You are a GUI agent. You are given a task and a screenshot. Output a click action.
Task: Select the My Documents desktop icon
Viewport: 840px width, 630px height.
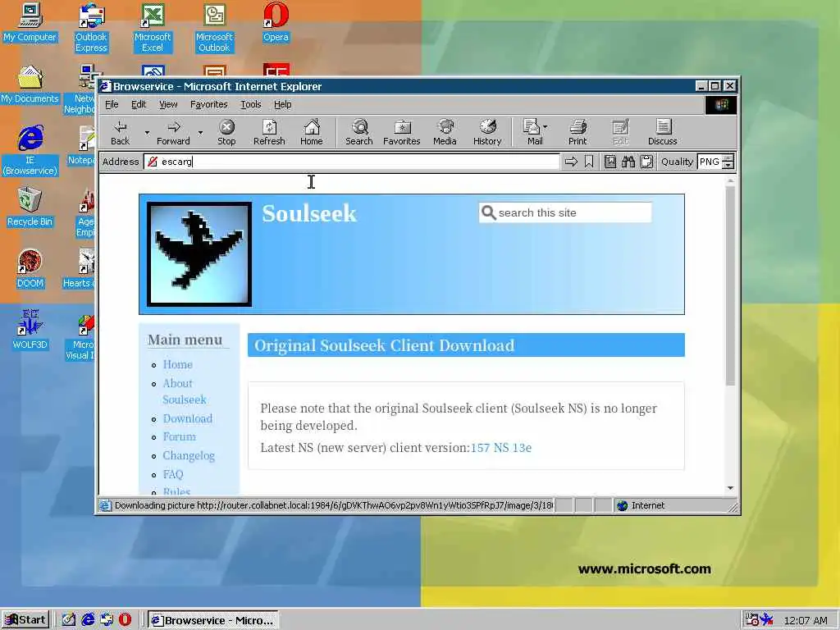[x=30, y=84]
